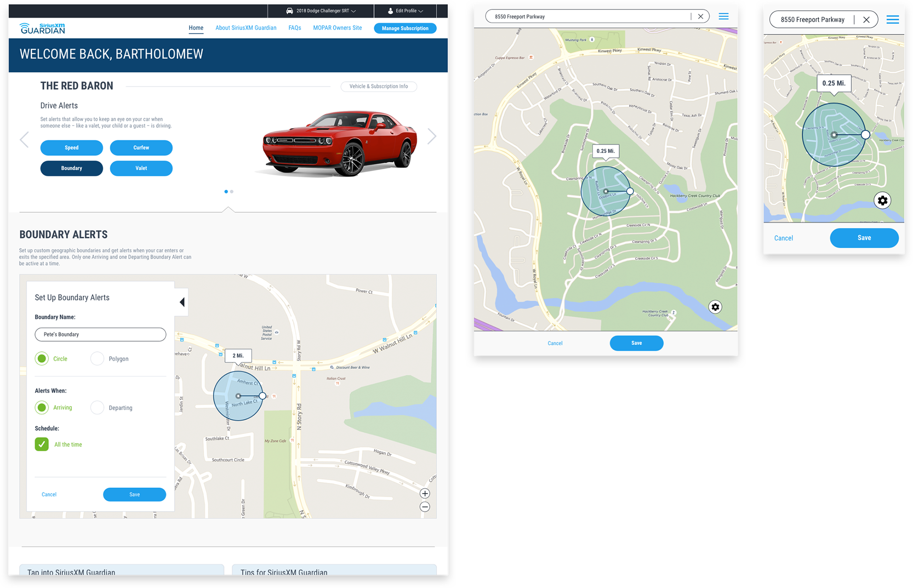Open gear settings on the tablet map
The image size is (913, 588).
pyautogui.click(x=715, y=307)
